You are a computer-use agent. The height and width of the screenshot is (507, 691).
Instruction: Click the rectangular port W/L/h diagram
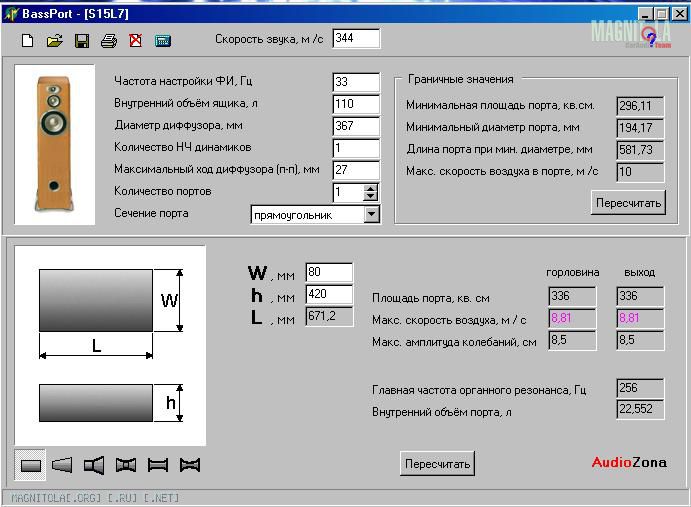110,346
